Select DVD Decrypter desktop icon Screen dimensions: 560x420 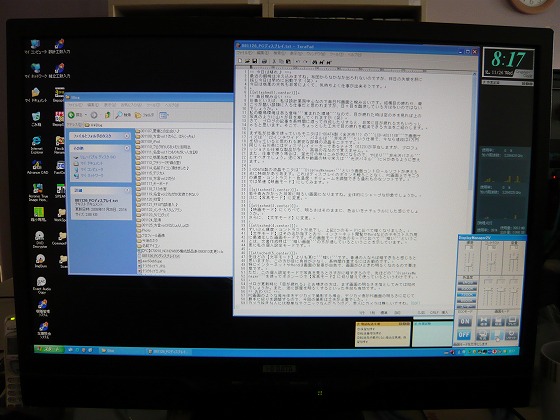(40, 239)
